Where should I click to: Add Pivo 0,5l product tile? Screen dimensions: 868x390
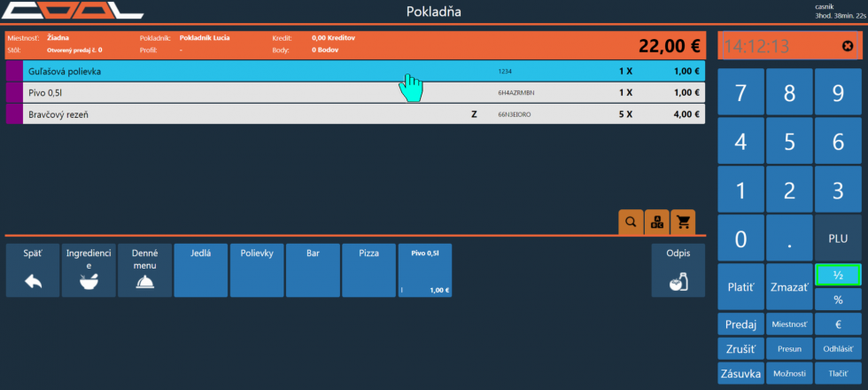pos(425,270)
